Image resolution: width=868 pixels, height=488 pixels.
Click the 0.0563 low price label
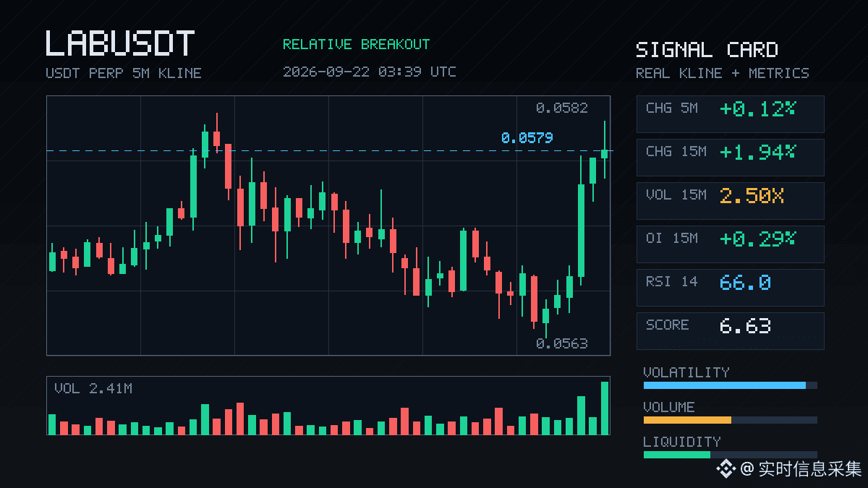562,343
